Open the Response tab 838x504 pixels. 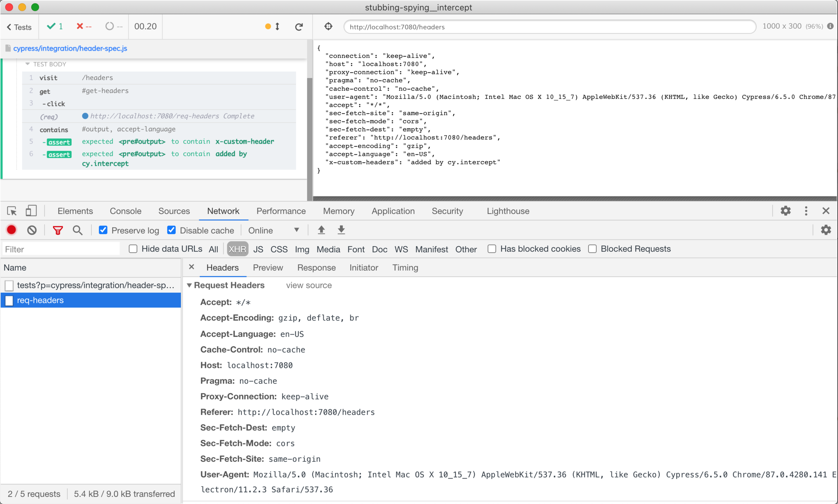[x=316, y=268]
